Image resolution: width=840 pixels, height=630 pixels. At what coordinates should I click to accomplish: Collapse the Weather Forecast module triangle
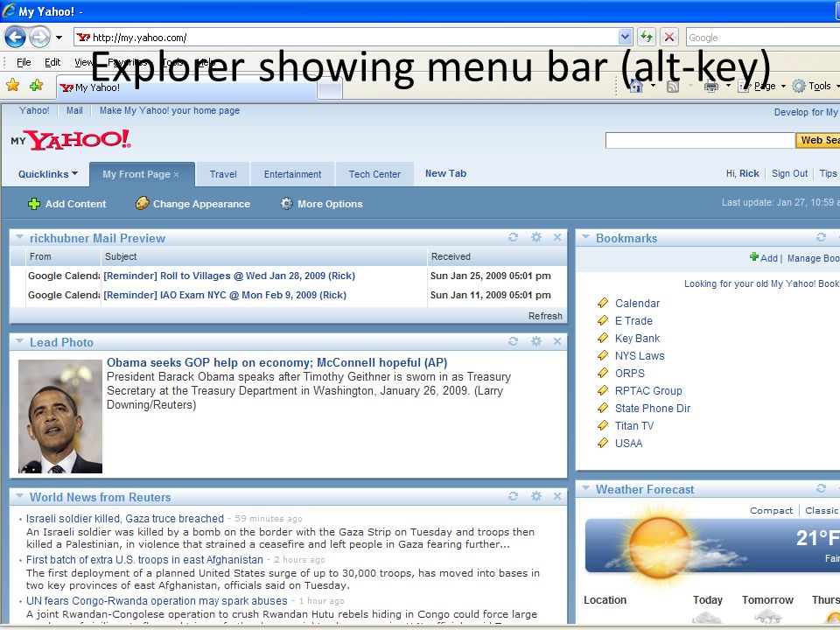586,488
